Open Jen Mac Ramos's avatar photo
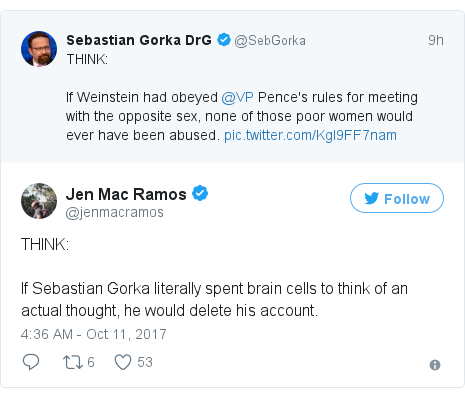 (x=39, y=201)
